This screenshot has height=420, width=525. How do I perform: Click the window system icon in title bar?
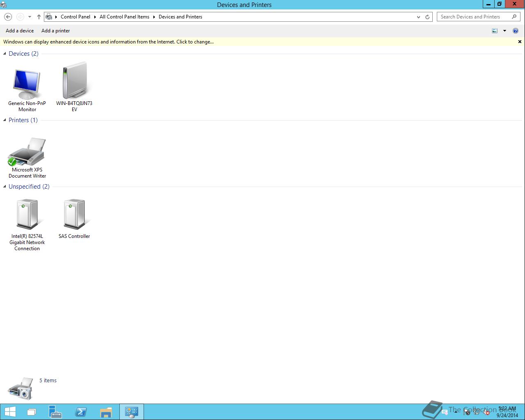(x=3, y=5)
